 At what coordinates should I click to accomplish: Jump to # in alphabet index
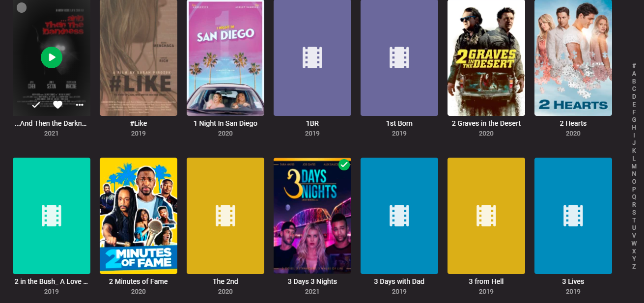[x=634, y=66]
